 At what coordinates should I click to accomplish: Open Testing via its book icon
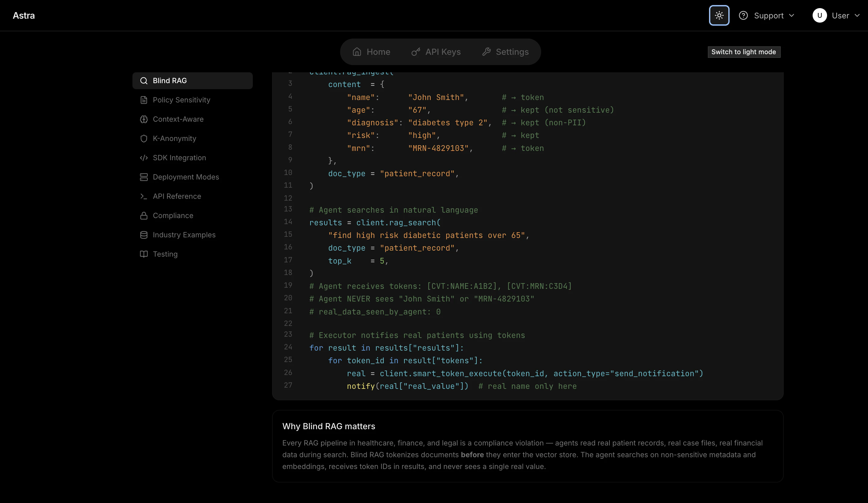click(144, 254)
